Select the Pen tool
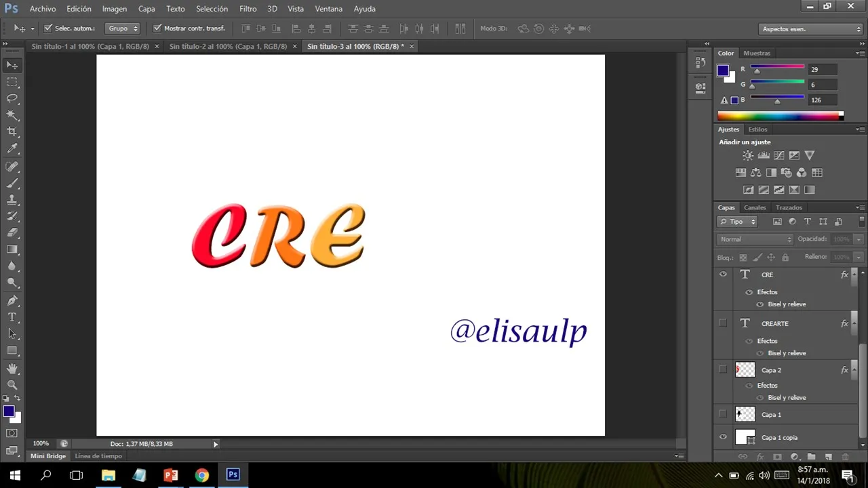The width and height of the screenshot is (868, 488). click(x=12, y=301)
